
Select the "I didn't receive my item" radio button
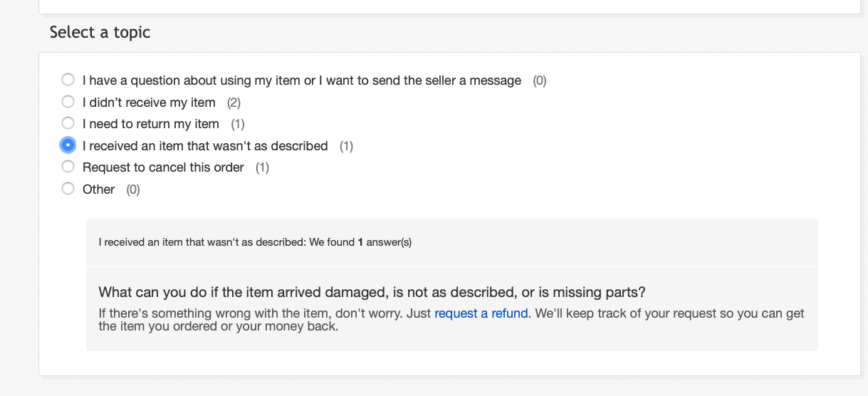[68, 102]
